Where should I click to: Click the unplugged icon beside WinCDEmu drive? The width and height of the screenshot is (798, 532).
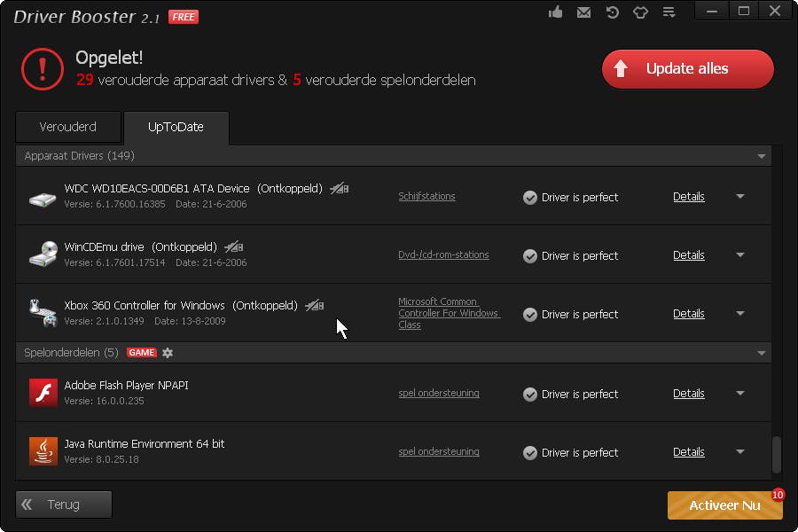pyautogui.click(x=233, y=247)
